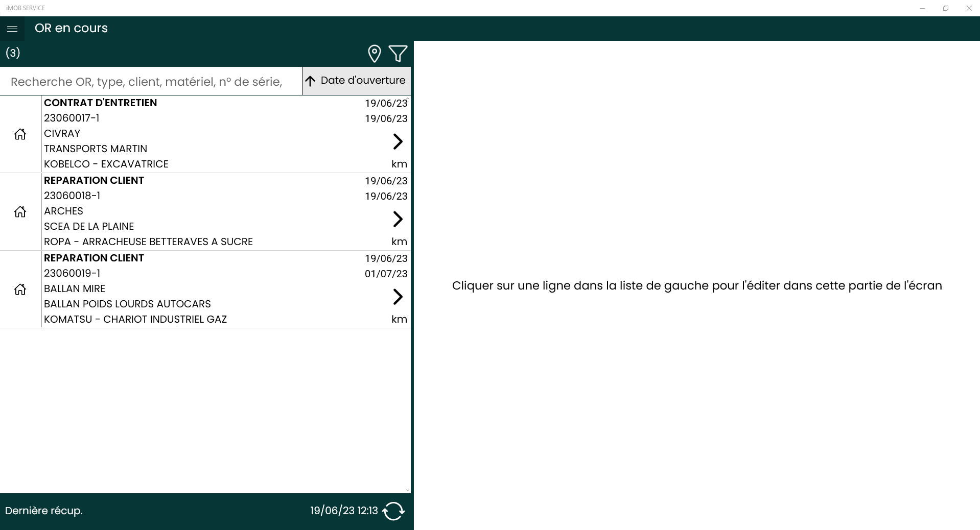Open the filter funnel options

[x=398, y=54]
